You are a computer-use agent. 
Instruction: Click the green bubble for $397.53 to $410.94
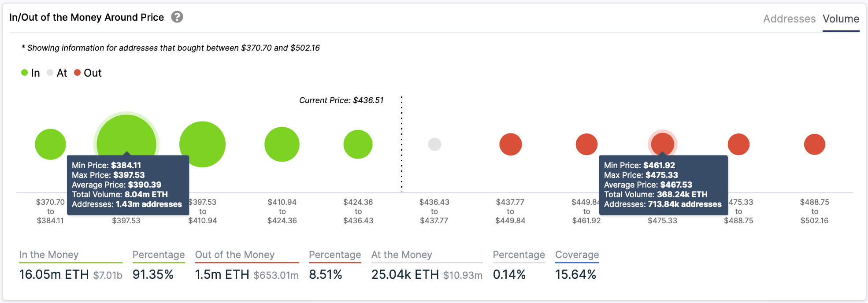(203, 144)
